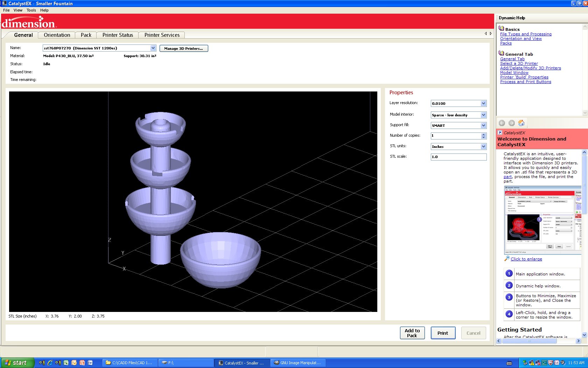
Task: Open the on-screen keyboard taskbar icon
Action: [x=509, y=363]
